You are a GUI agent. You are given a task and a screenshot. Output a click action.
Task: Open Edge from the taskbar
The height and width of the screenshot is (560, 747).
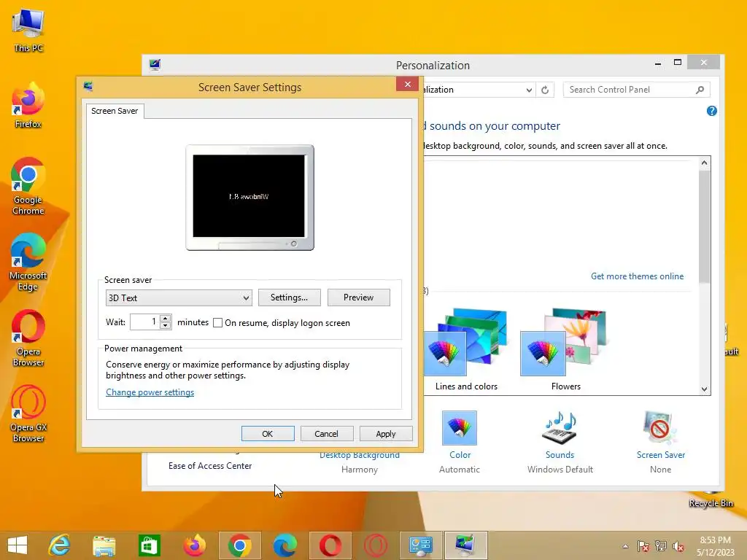click(285, 545)
